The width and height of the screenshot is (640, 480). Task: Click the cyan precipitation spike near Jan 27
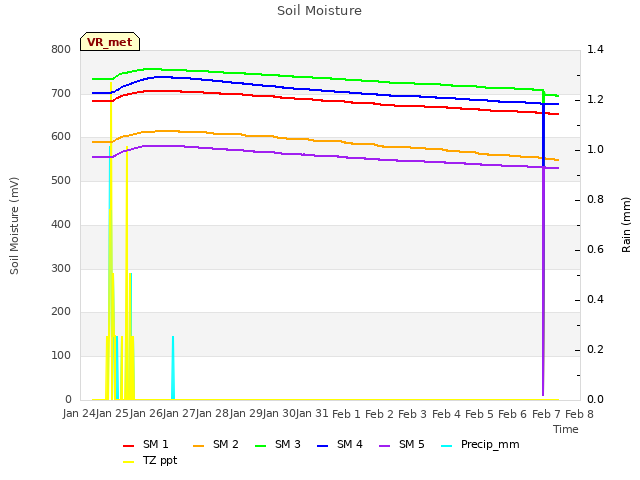tap(173, 367)
